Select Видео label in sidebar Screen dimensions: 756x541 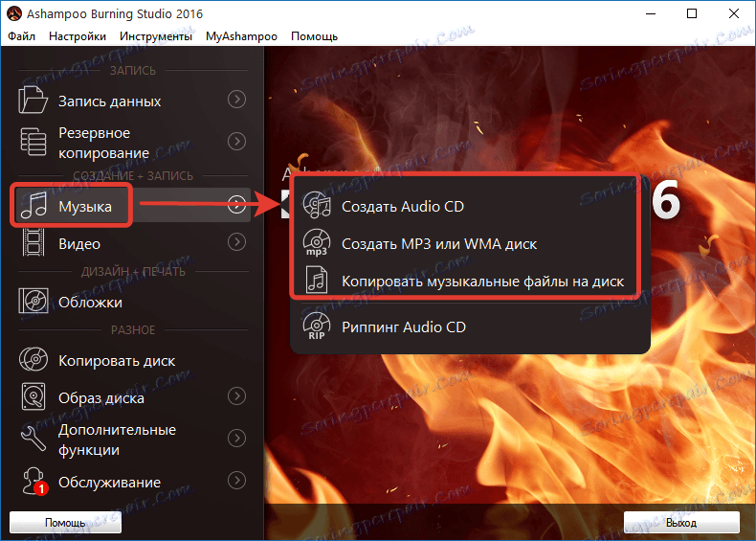[x=79, y=244]
